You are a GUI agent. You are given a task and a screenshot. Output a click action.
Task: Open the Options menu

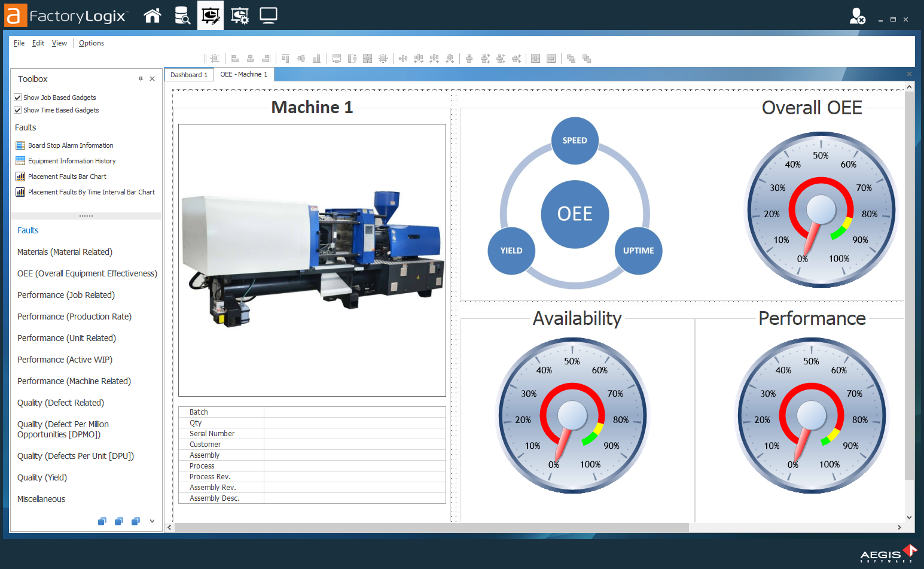tap(91, 42)
